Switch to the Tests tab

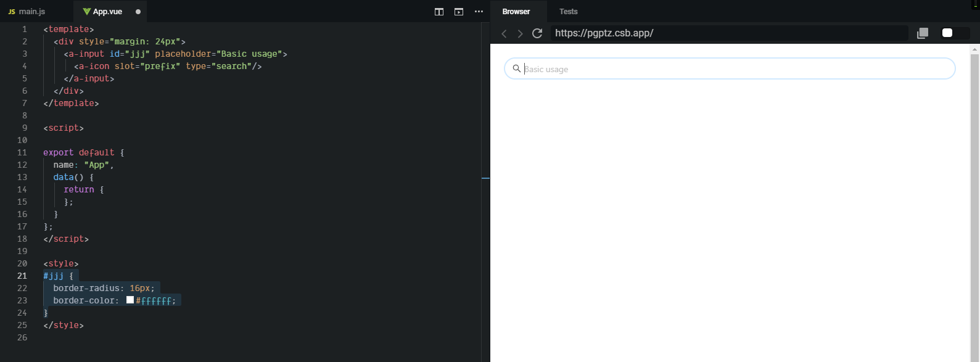(x=569, y=12)
